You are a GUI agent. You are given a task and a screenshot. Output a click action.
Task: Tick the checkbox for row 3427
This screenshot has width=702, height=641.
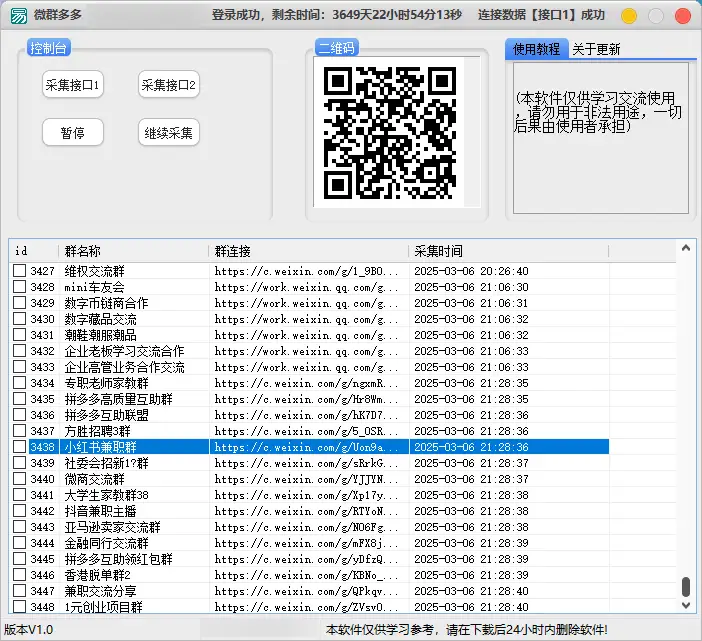[19, 271]
